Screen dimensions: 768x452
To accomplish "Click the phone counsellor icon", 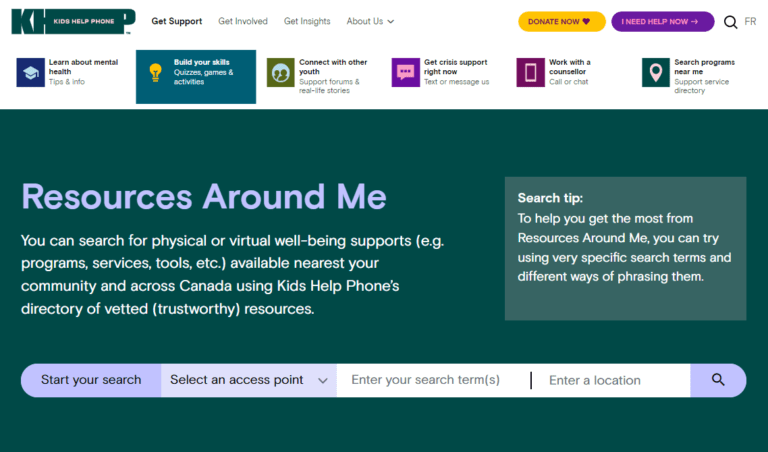I will pos(530,73).
